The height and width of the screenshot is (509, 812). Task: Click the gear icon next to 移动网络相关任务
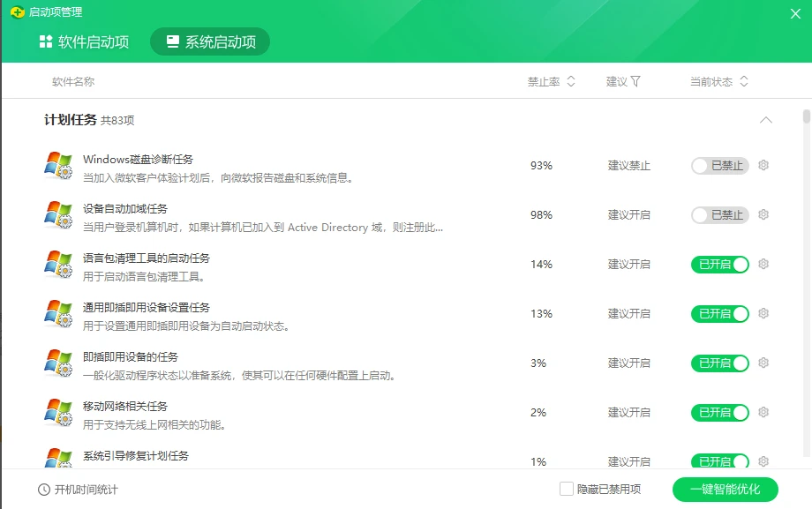pyautogui.click(x=763, y=412)
